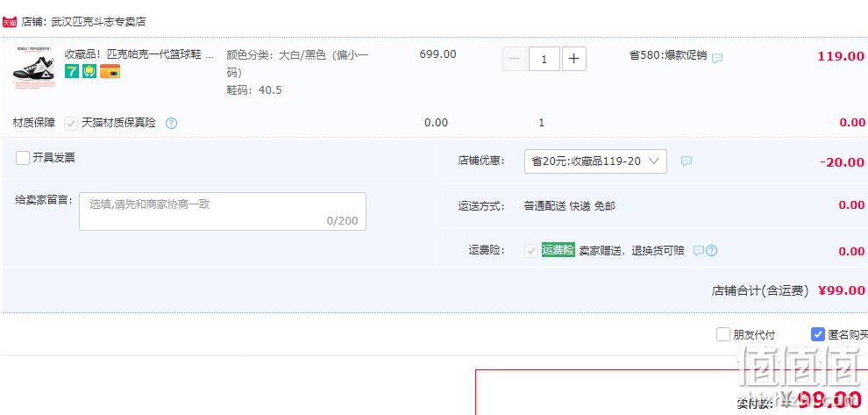Click the 材质保障 label
Screen dimensions: 868x415
[34, 123]
